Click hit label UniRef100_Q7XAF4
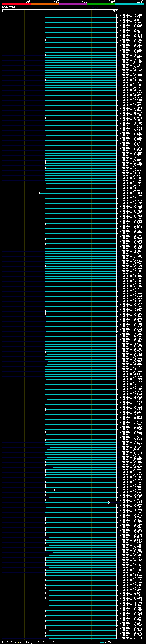The height and width of the screenshot is (644, 146). [131, 502]
